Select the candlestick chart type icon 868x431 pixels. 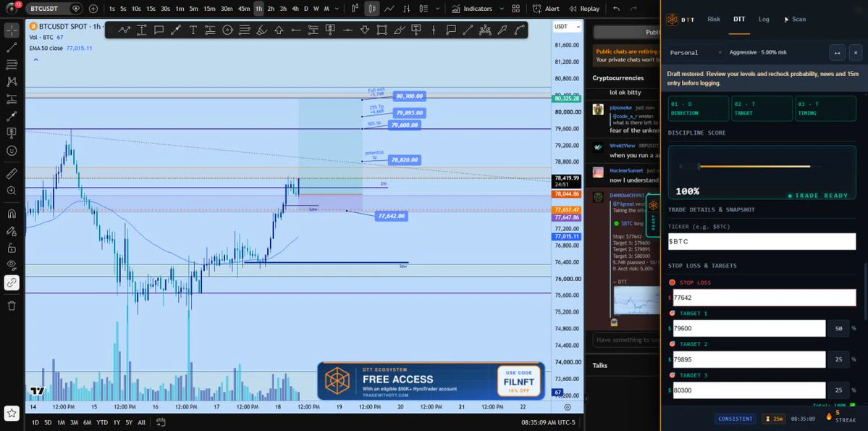tap(372, 9)
